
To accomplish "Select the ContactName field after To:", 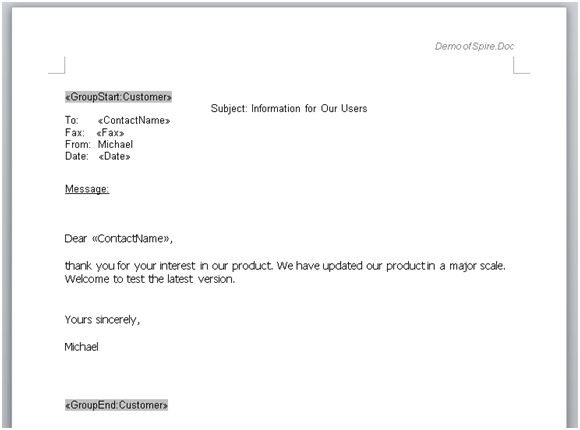I will [x=134, y=121].
